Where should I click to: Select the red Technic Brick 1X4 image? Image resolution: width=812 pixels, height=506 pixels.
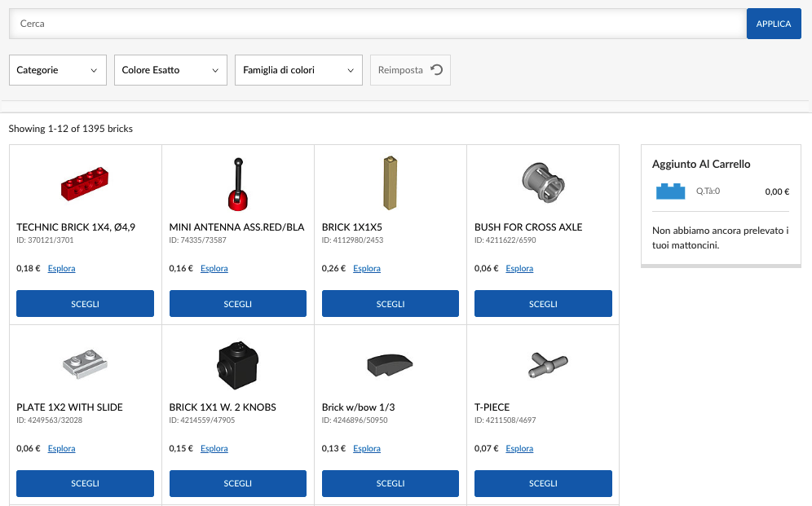pyautogui.click(x=85, y=183)
